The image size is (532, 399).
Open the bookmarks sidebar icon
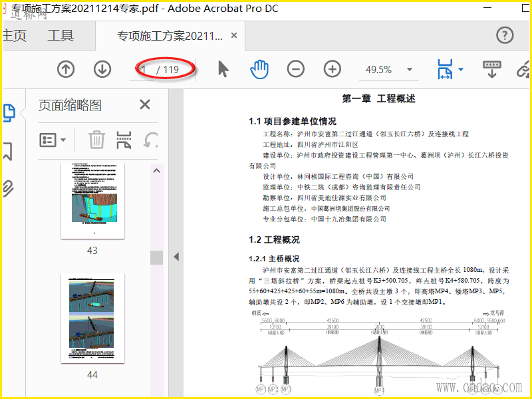tap(7, 152)
